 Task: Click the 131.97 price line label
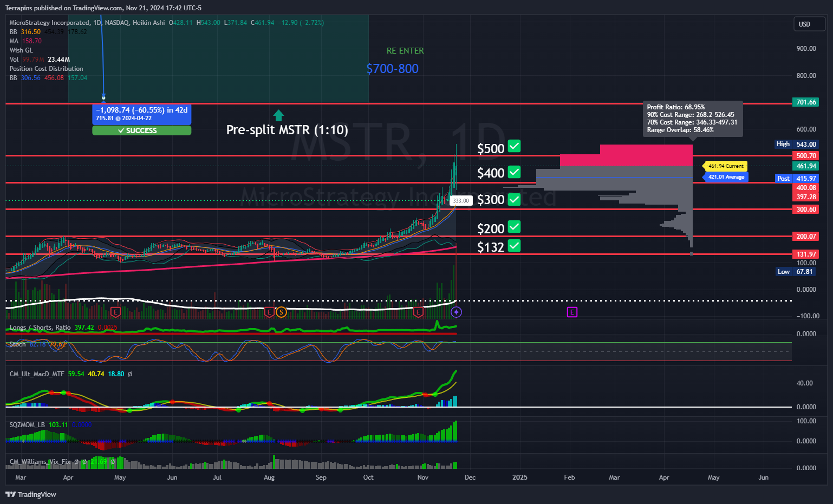click(806, 254)
